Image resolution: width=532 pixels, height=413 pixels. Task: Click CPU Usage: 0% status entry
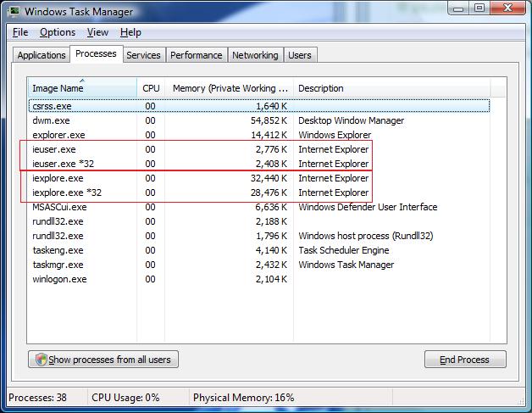[x=125, y=398]
